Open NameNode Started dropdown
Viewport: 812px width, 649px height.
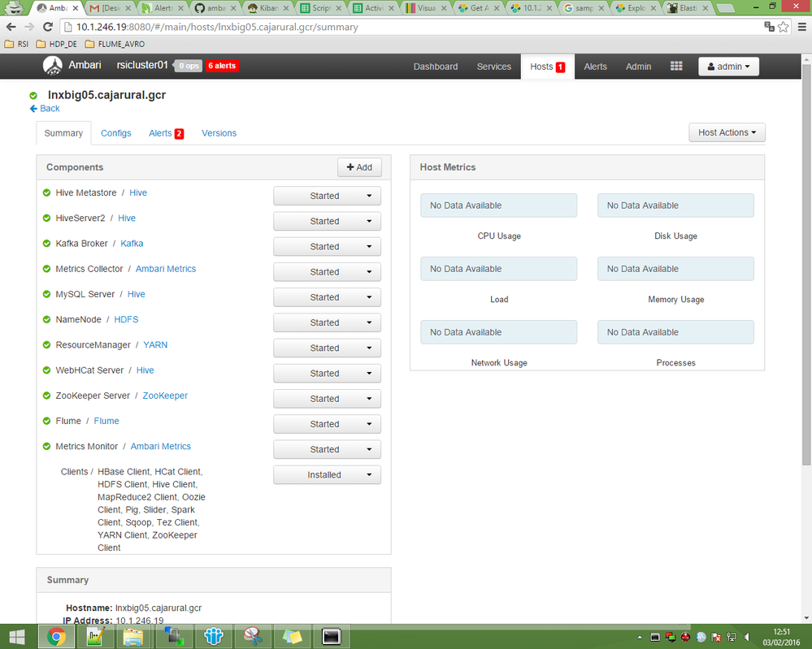tap(328, 322)
